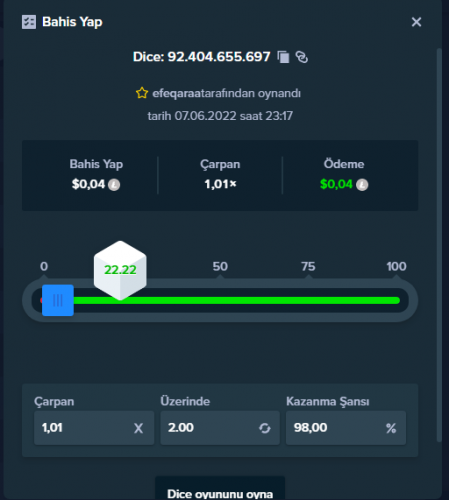449x500 pixels.
Task: Copy link to this Dice bet
Action: pyautogui.click(x=302, y=57)
